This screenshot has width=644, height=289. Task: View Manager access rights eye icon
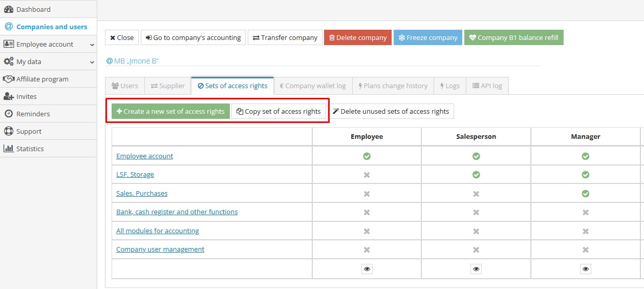pyautogui.click(x=586, y=269)
